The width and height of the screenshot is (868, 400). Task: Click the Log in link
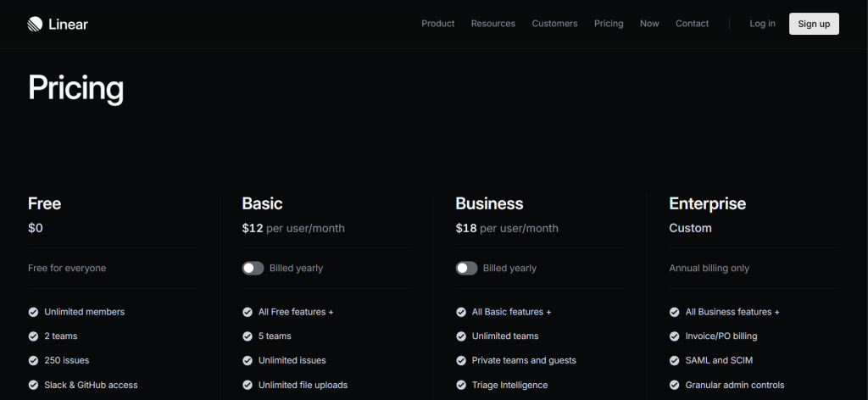tap(762, 24)
